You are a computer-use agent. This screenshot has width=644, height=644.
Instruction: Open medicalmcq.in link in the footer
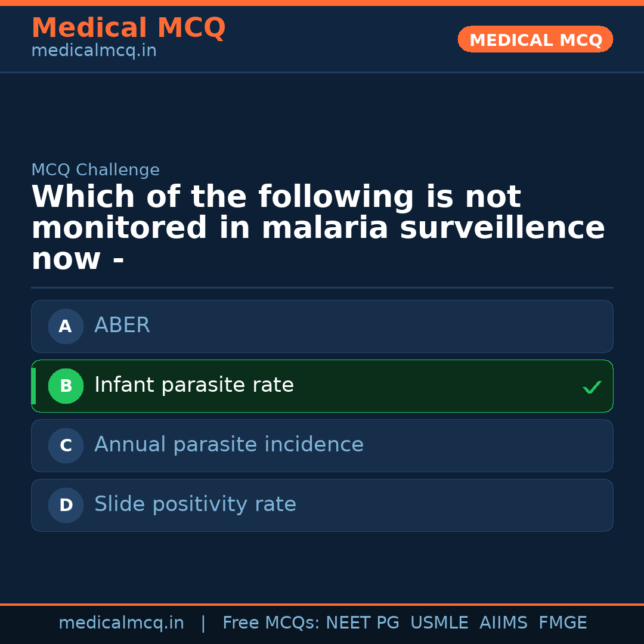click(x=121, y=623)
